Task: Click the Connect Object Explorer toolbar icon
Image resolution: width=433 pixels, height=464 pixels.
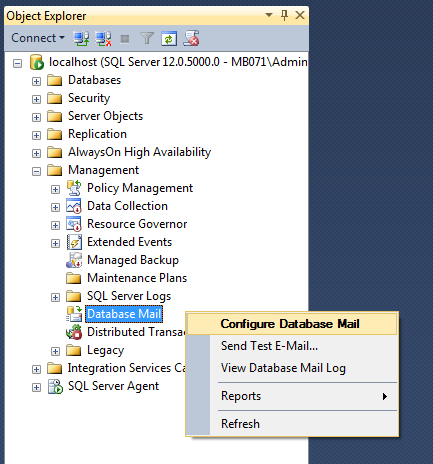Action: pos(81,38)
